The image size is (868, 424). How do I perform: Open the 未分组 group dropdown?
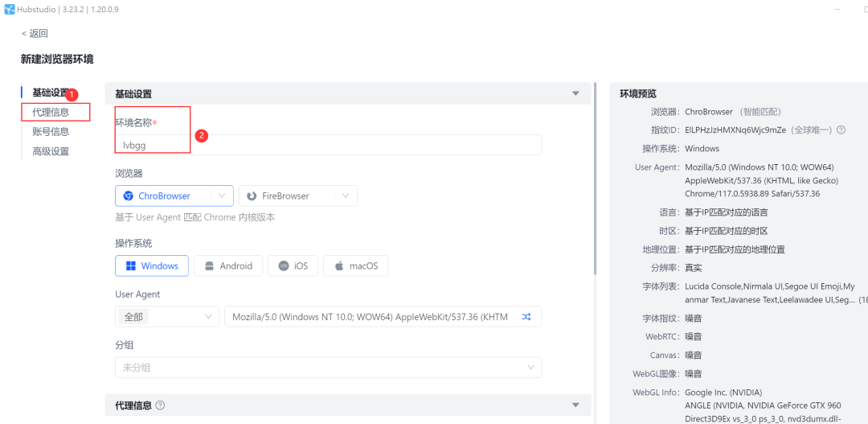click(x=328, y=368)
